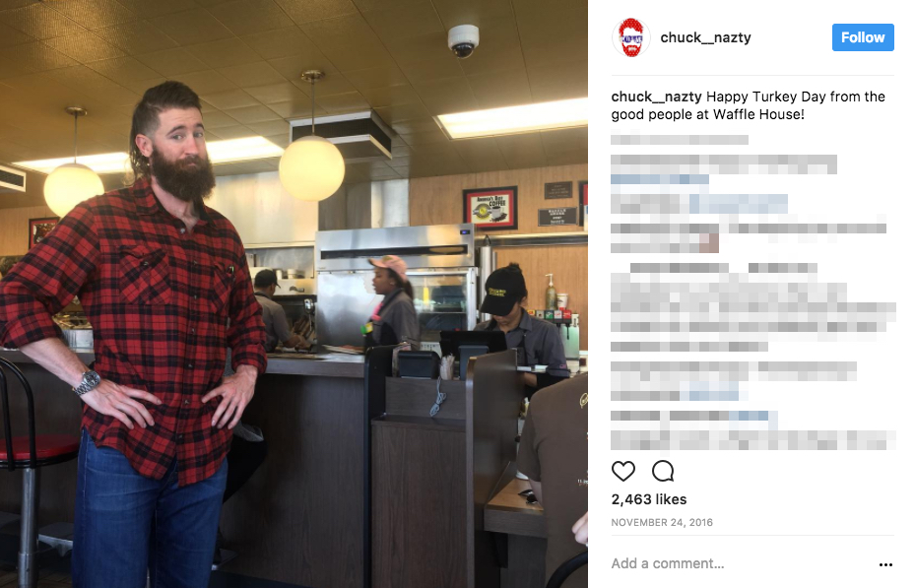This screenshot has height=588, width=915.
Task: View who liked via 2,463 likes
Action: [649, 499]
